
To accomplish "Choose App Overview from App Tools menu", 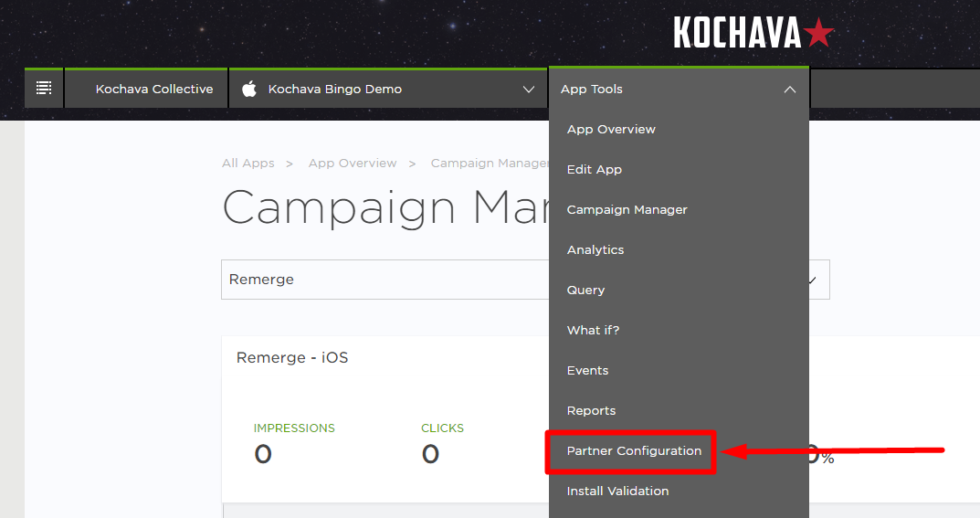I will pos(611,130).
